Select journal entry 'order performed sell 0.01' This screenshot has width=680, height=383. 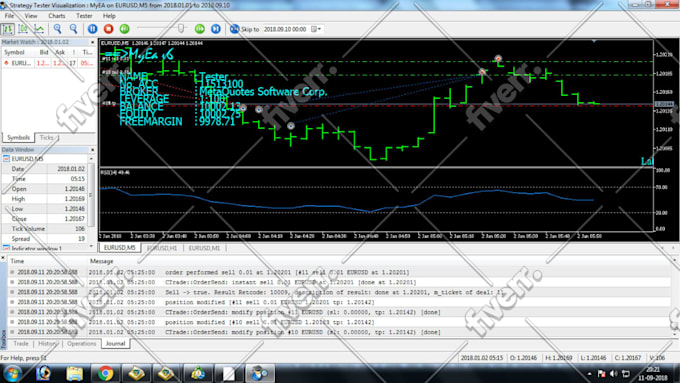coord(340,272)
